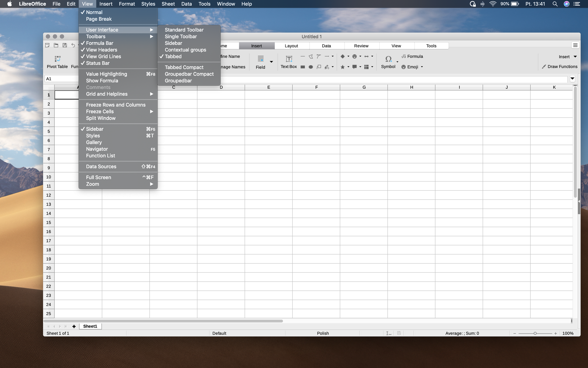Switch to the Layout tab
Viewport: 588px width, 368px height.
click(291, 46)
